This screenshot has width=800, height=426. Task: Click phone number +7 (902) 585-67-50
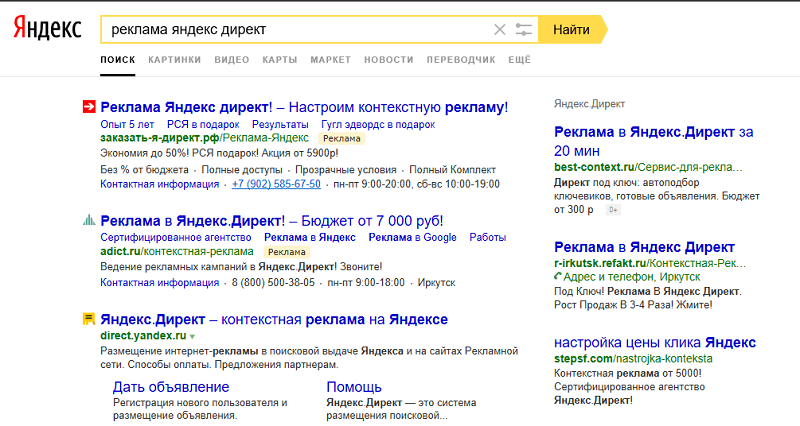pos(276,184)
